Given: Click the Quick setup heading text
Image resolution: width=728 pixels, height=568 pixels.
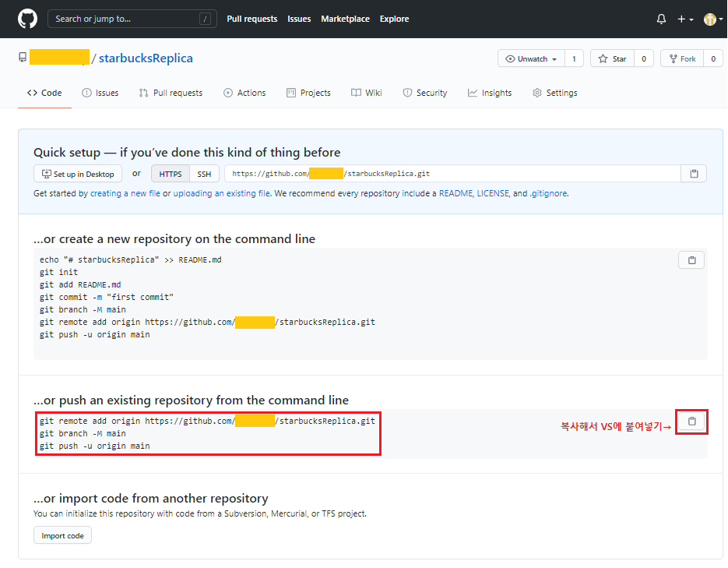Looking at the screenshot, I should click(x=187, y=153).
